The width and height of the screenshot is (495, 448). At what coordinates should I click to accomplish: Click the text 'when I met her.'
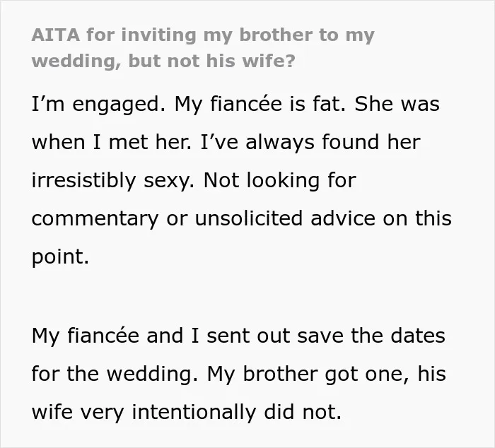pos(112,142)
